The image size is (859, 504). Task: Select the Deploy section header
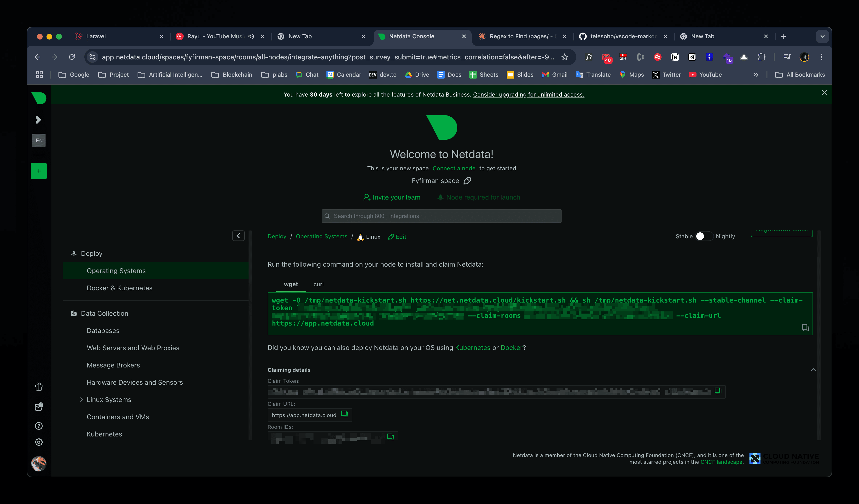87,253
